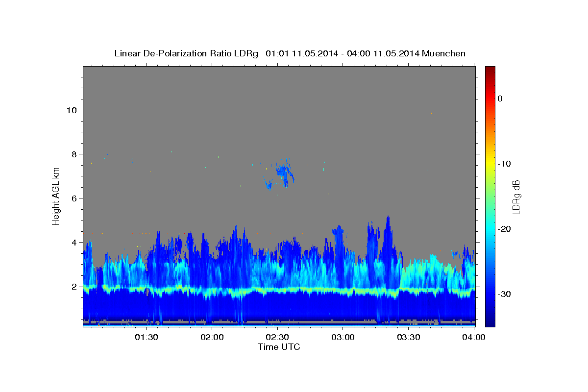Click the "LDRg dB" colorbar label
The image size is (588, 392).
[x=515, y=196]
